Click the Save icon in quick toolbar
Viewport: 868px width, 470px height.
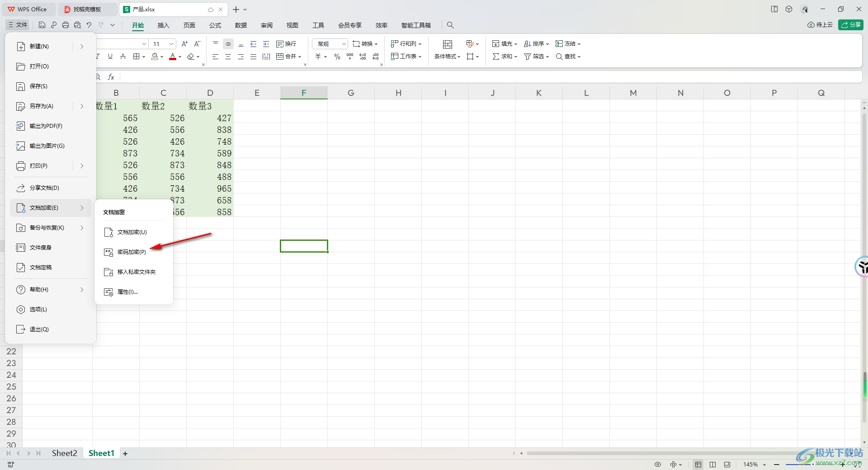(x=42, y=25)
